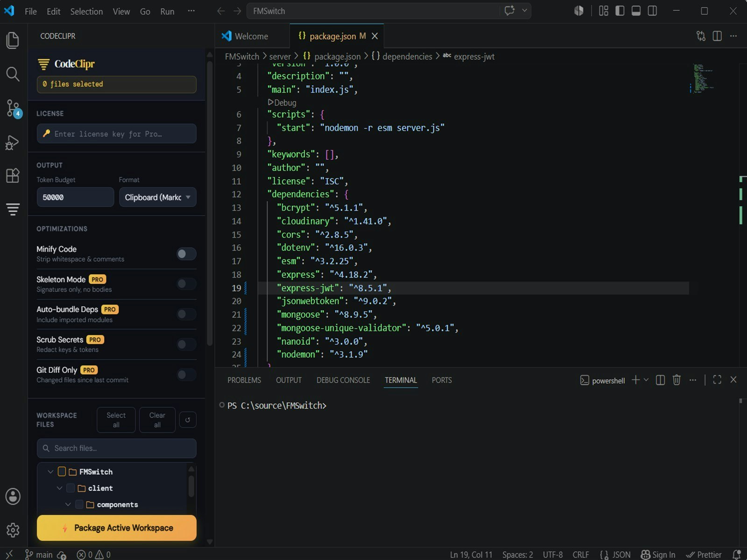This screenshot has width=747, height=560.
Task: Click Package Active Workspace button
Action: click(117, 528)
